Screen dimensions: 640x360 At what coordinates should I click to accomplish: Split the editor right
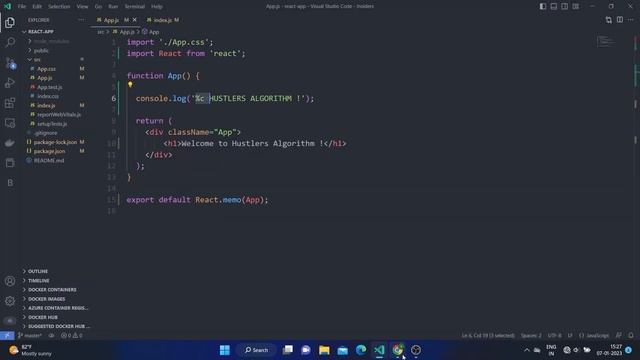tap(620, 20)
